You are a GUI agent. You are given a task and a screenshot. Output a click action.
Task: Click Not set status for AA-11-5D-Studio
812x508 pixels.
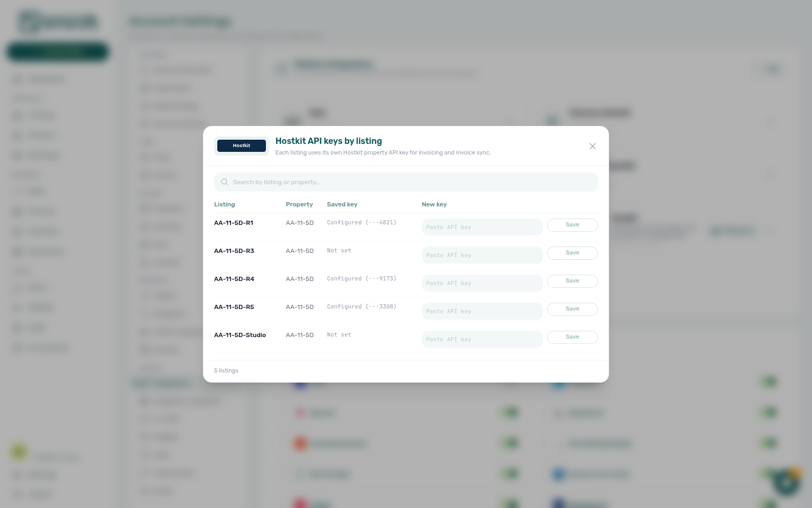click(339, 334)
